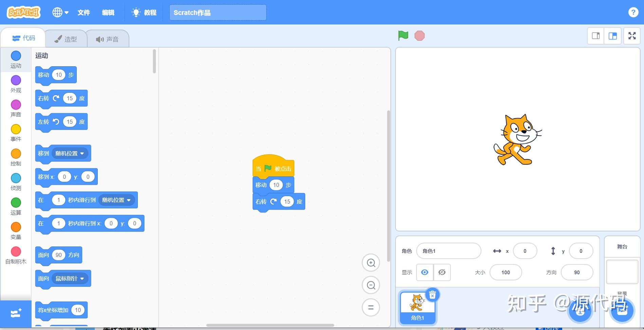Screen dimensions: 644x330
Task: Select the 变量 block category
Action: pyautogui.click(x=16, y=231)
